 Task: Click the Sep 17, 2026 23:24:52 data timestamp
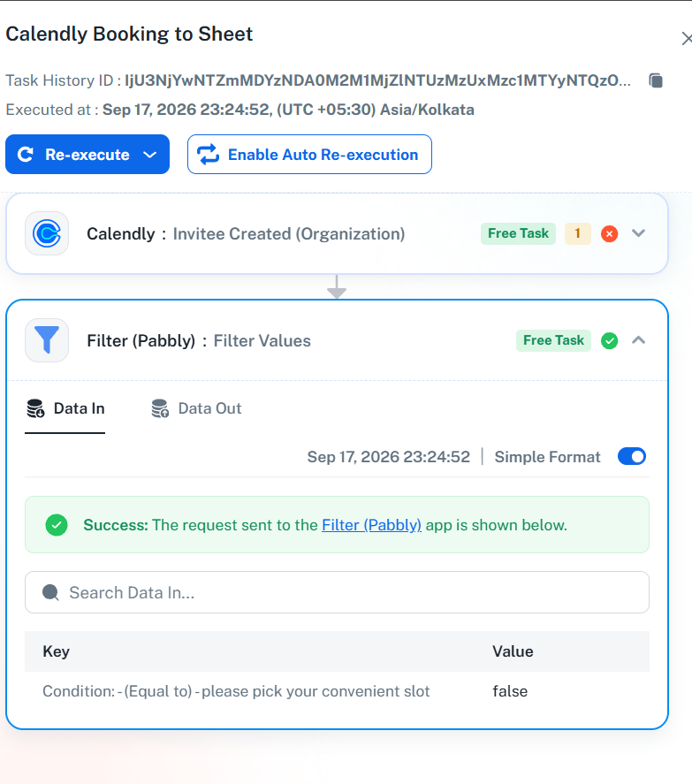point(389,456)
